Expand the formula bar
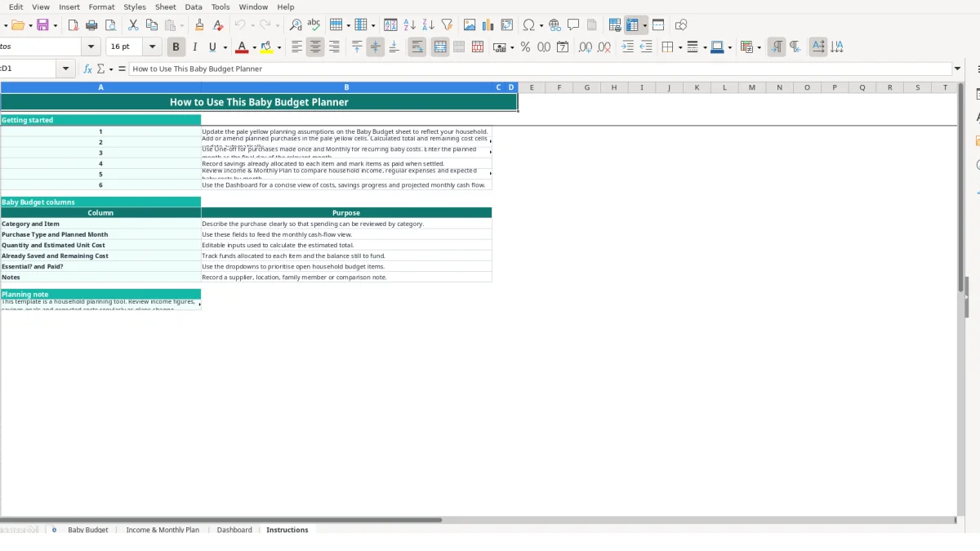 pos(958,69)
